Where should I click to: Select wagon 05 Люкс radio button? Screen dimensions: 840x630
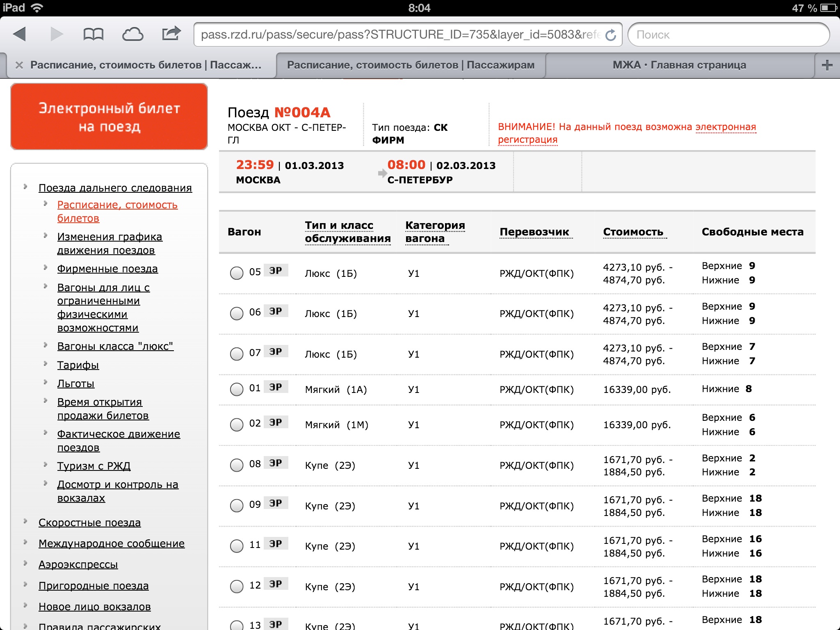pyautogui.click(x=237, y=273)
